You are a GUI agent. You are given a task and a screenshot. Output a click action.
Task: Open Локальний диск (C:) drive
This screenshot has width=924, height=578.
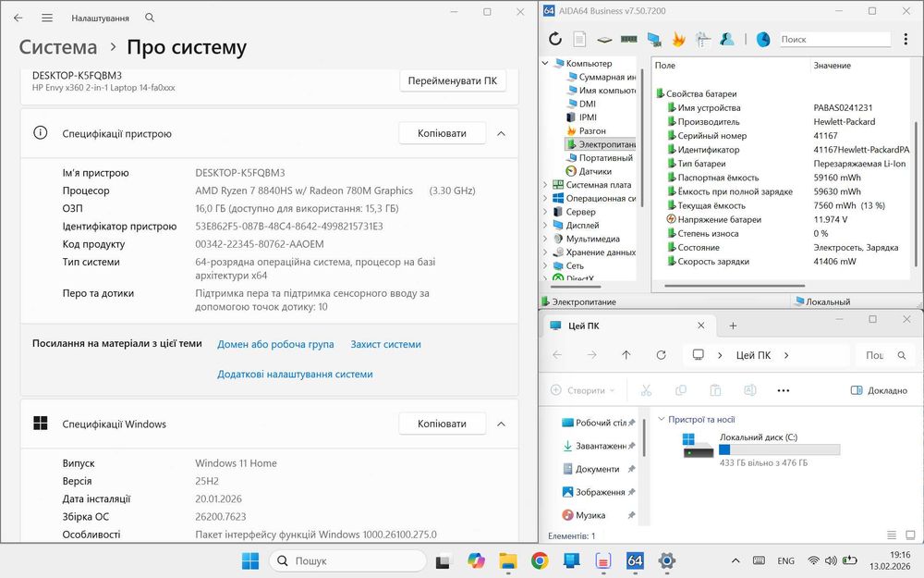pos(761,449)
